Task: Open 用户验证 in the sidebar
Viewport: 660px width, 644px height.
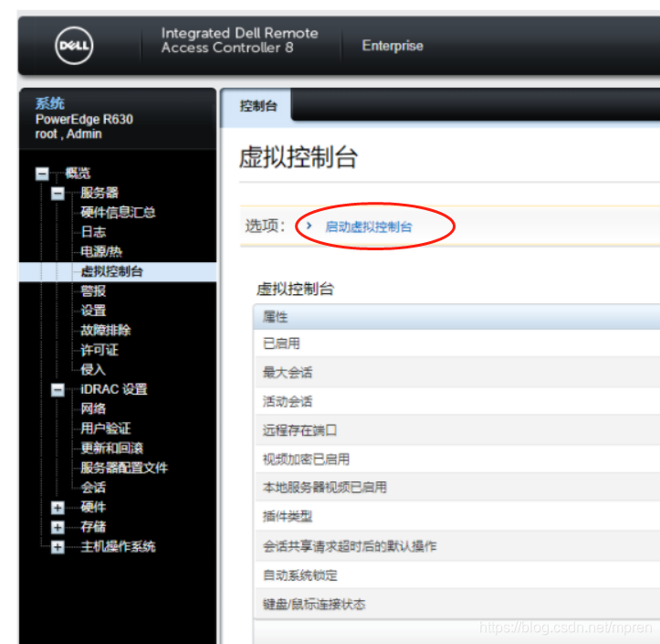Action: tap(105, 428)
